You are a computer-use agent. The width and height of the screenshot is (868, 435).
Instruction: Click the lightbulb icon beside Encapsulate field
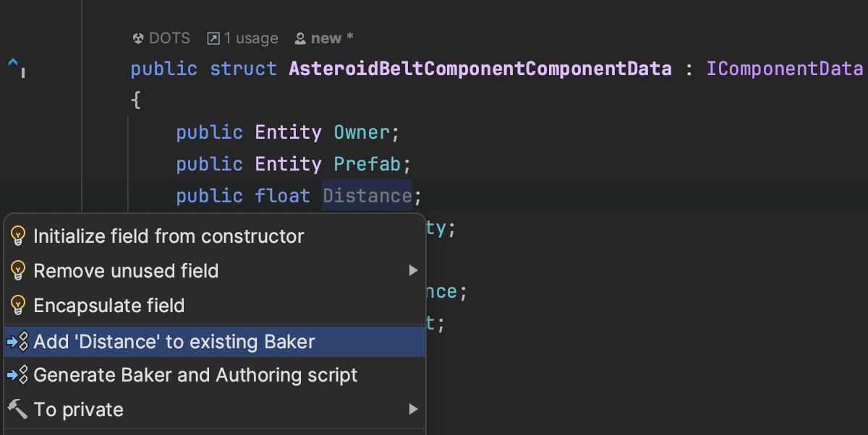pos(18,306)
